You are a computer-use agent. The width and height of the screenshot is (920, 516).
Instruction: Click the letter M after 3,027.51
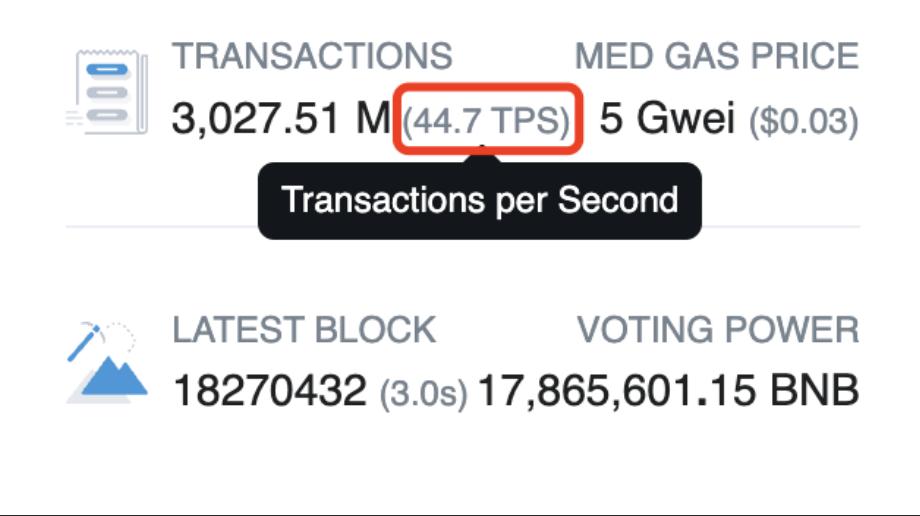[372, 120]
